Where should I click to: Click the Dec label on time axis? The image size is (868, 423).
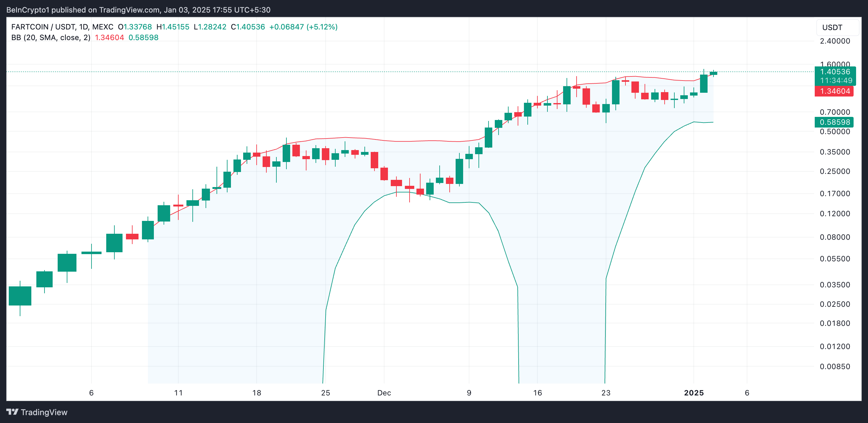coord(384,393)
